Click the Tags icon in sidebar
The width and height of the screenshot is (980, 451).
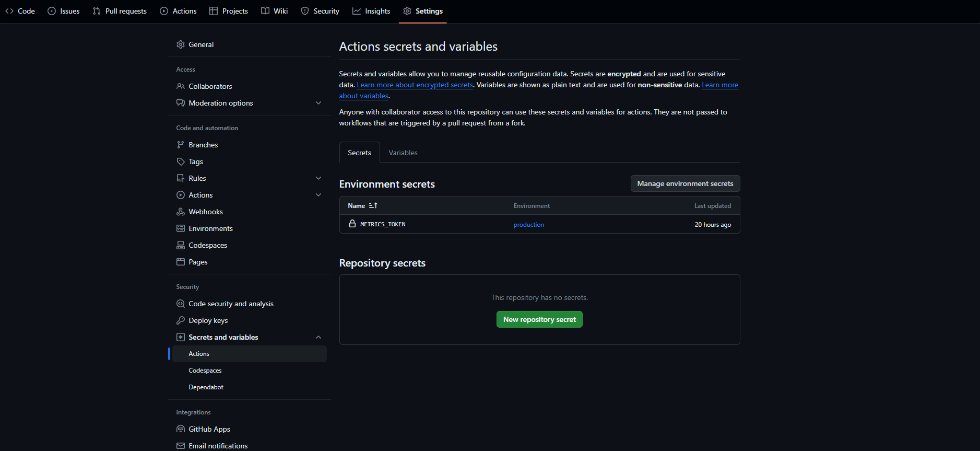[181, 161]
